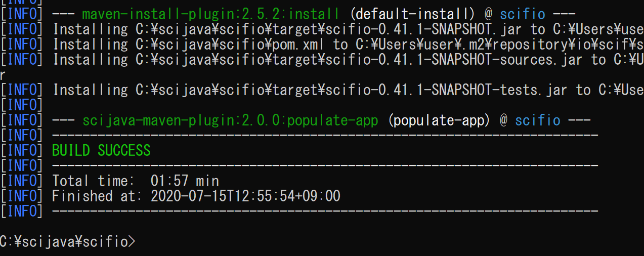Click the (populate-app) text in parentheses
The width and height of the screenshot is (644, 256).
pos(440,120)
